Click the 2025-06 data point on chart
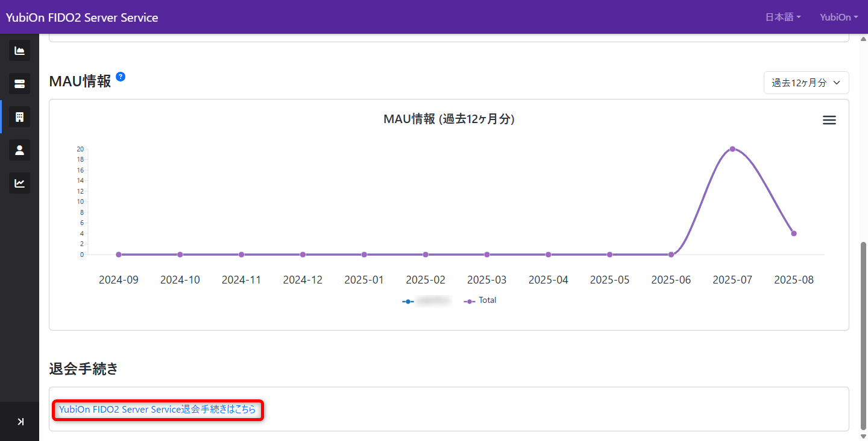 click(671, 255)
